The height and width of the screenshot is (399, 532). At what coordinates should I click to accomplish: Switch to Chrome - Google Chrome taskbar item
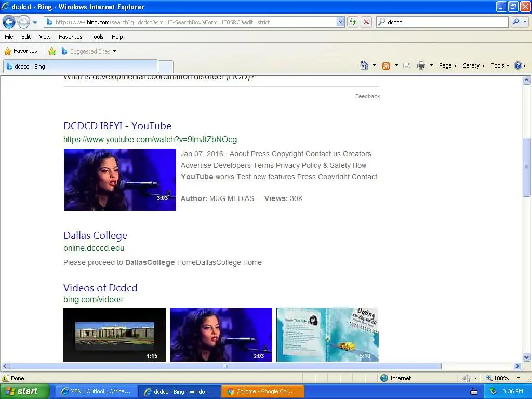[262, 392]
